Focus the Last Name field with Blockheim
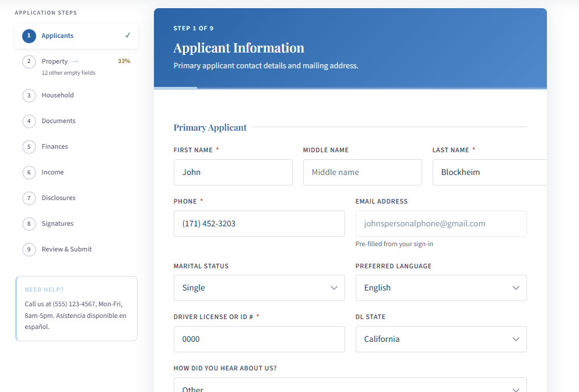Viewport: 579px width, 392px height. (x=490, y=172)
